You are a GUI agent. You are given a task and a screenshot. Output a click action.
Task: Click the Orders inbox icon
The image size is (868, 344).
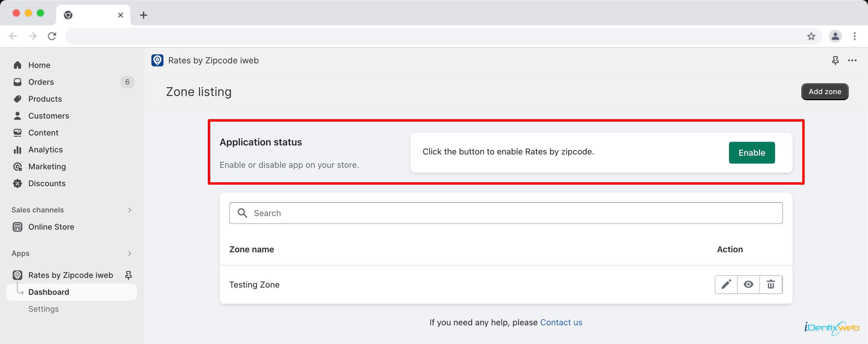(x=17, y=82)
